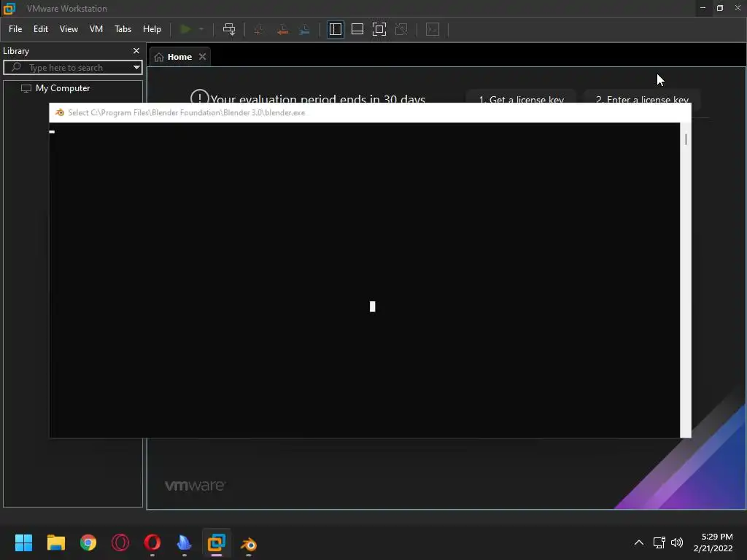Click the Library search input field
The image size is (747, 560).
click(x=72, y=68)
